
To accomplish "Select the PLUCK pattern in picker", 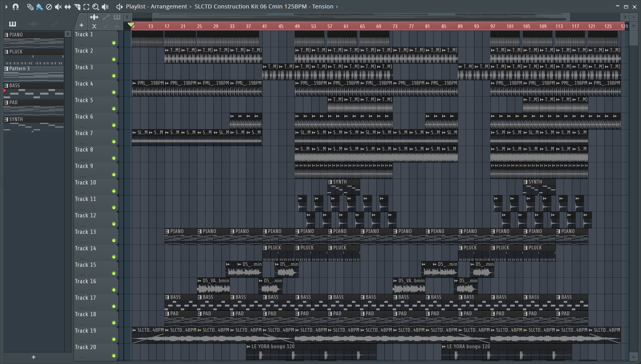I will (x=34, y=57).
